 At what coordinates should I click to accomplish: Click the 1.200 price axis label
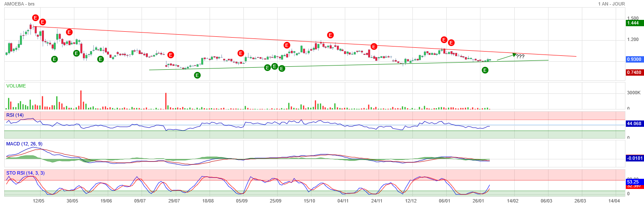point(633,39)
